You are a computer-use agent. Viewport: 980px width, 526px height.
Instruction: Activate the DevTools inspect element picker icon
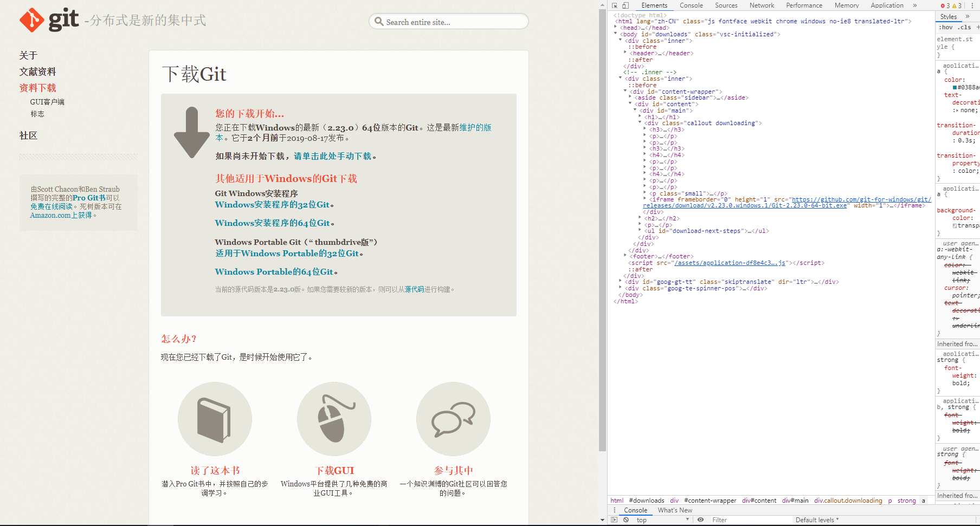pyautogui.click(x=615, y=5)
